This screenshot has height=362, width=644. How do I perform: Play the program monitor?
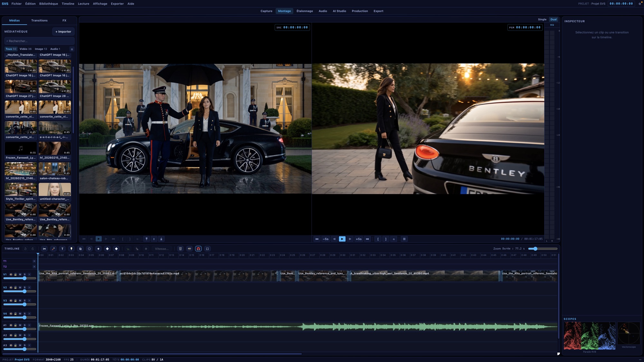(x=342, y=239)
